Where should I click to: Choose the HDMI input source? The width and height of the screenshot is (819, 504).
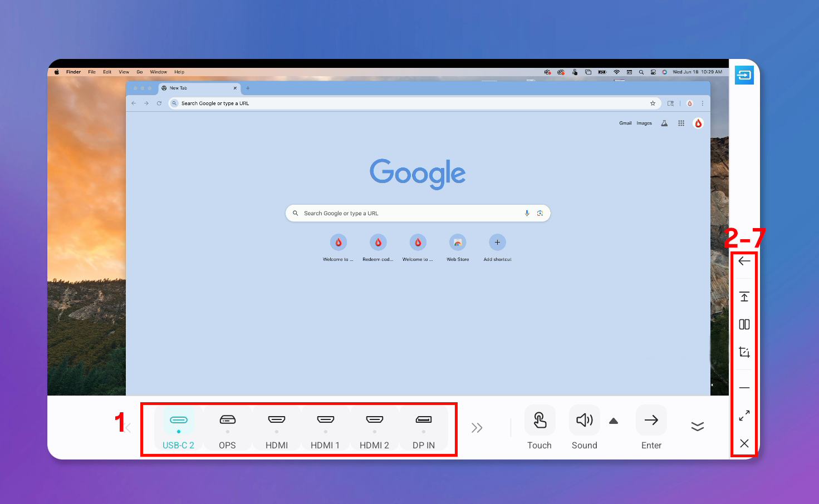coord(277,428)
